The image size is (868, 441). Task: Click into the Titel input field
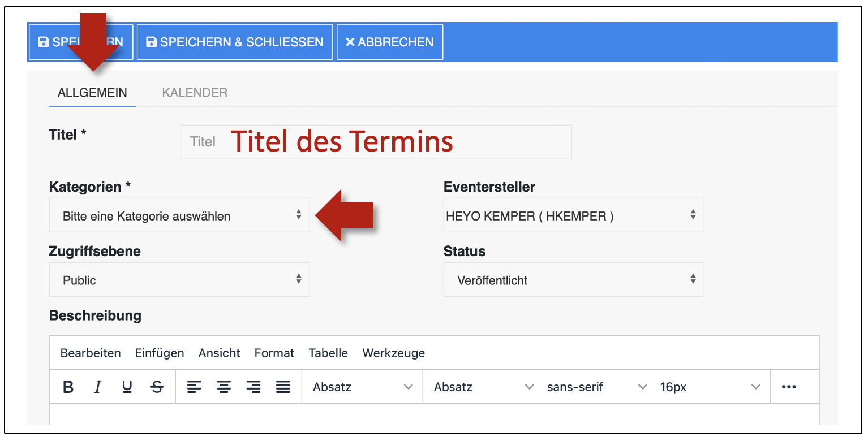pyautogui.click(x=376, y=142)
